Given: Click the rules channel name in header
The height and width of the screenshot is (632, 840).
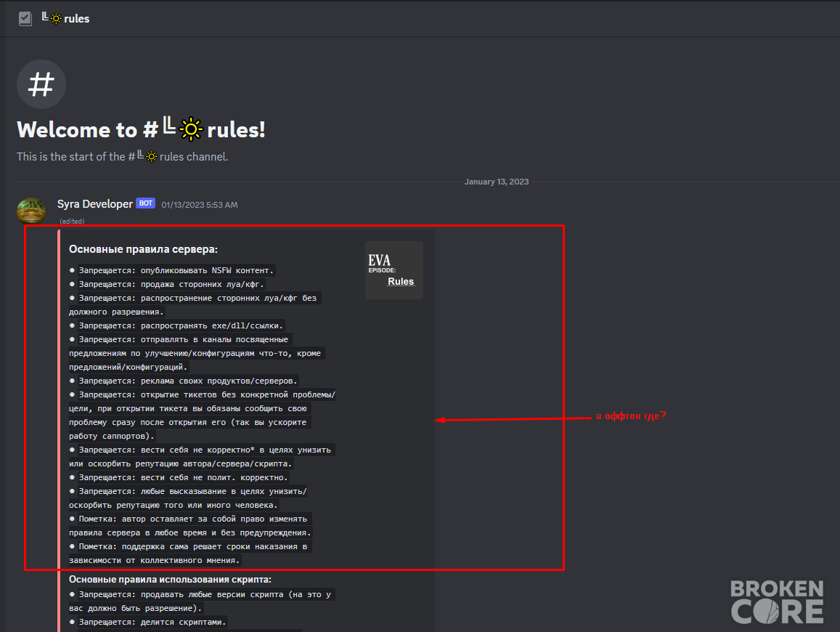Looking at the screenshot, I should (x=77, y=19).
